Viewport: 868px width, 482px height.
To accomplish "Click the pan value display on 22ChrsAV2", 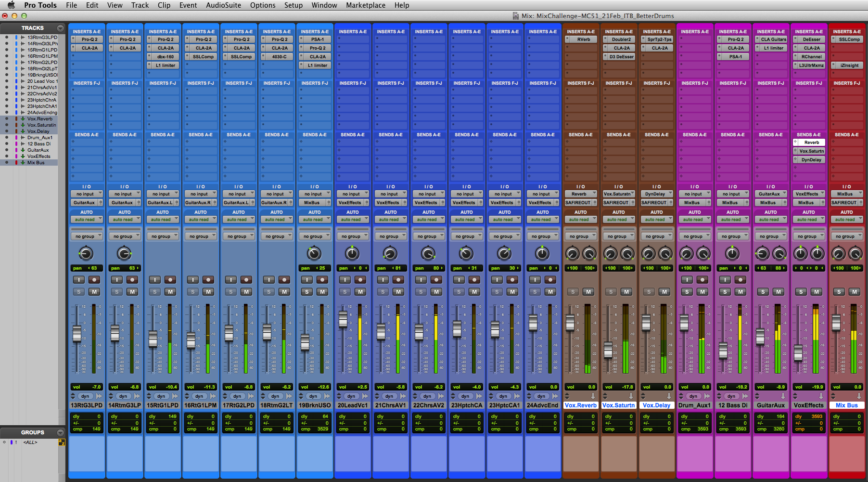I will 429,268.
